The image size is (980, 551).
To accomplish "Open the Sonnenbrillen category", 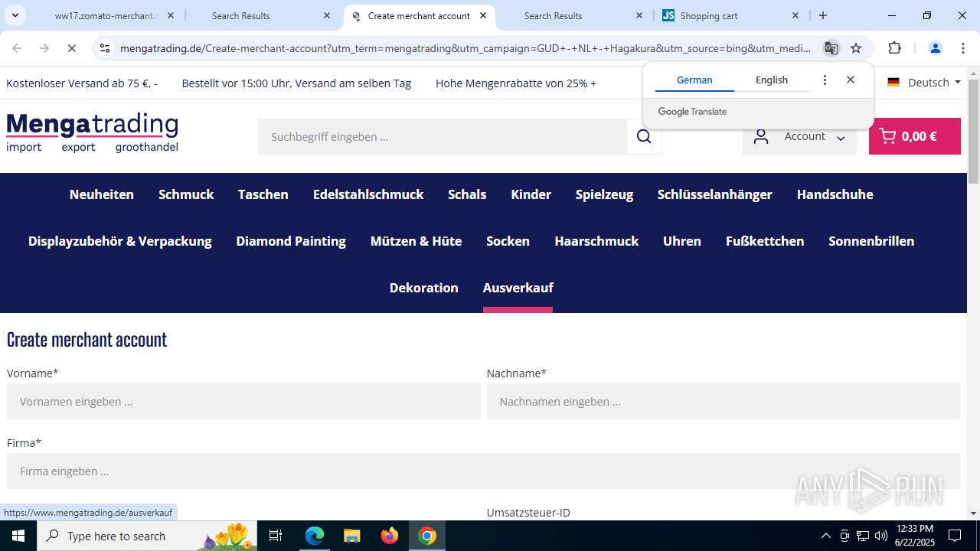I will pos(871,241).
